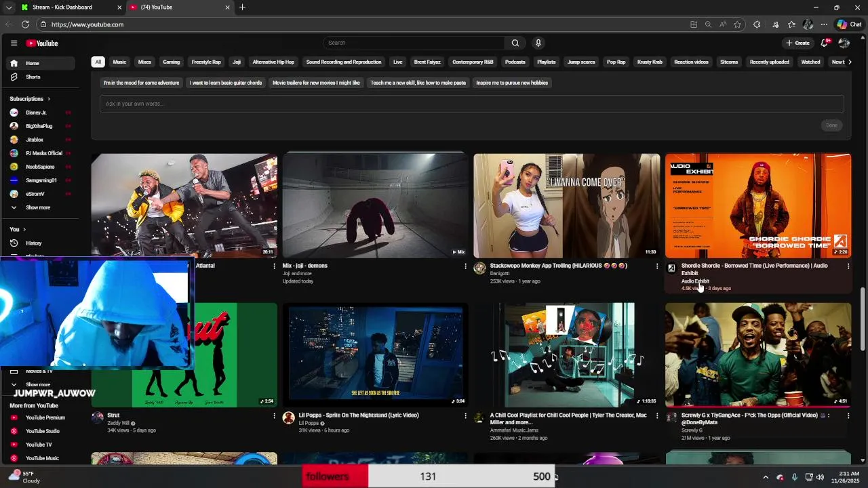Open the Audio Exhibit channel link
This screenshot has width=868, height=488.
[x=695, y=281]
